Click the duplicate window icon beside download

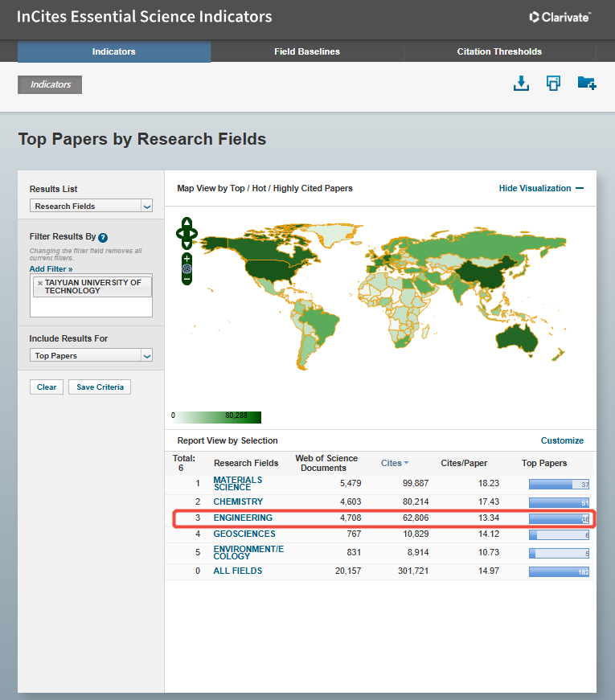pyautogui.click(x=553, y=84)
